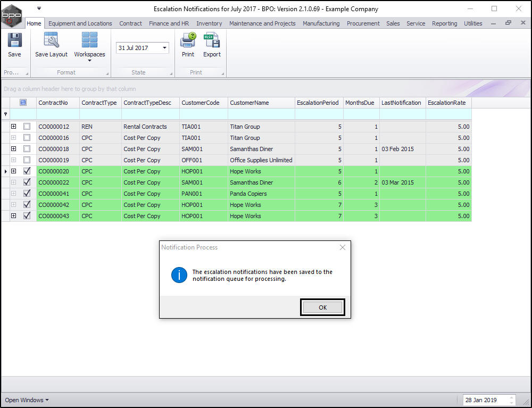Viewport: 532px width, 408px height.
Task: Click the ribbon minimize icon
Action: click(493, 23)
